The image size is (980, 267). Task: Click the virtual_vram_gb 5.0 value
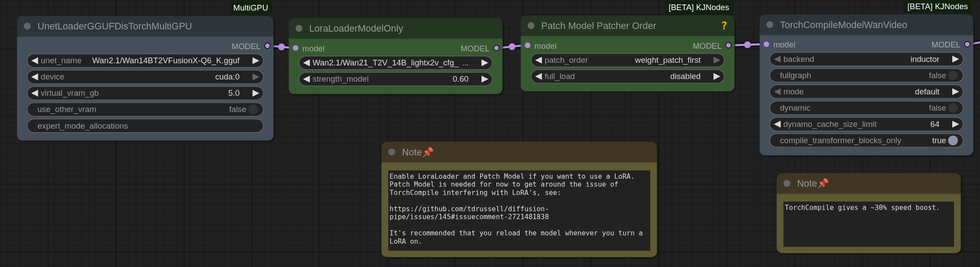click(234, 93)
